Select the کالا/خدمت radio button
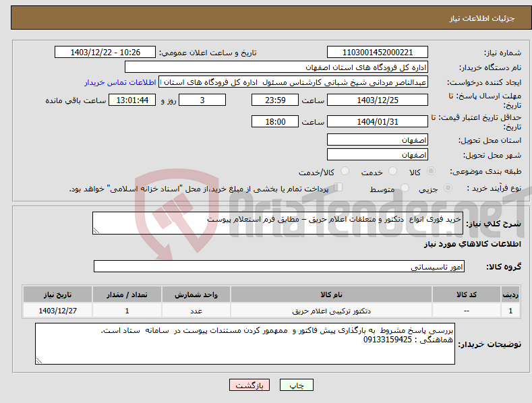This screenshot has width=532, height=403. (345, 171)
